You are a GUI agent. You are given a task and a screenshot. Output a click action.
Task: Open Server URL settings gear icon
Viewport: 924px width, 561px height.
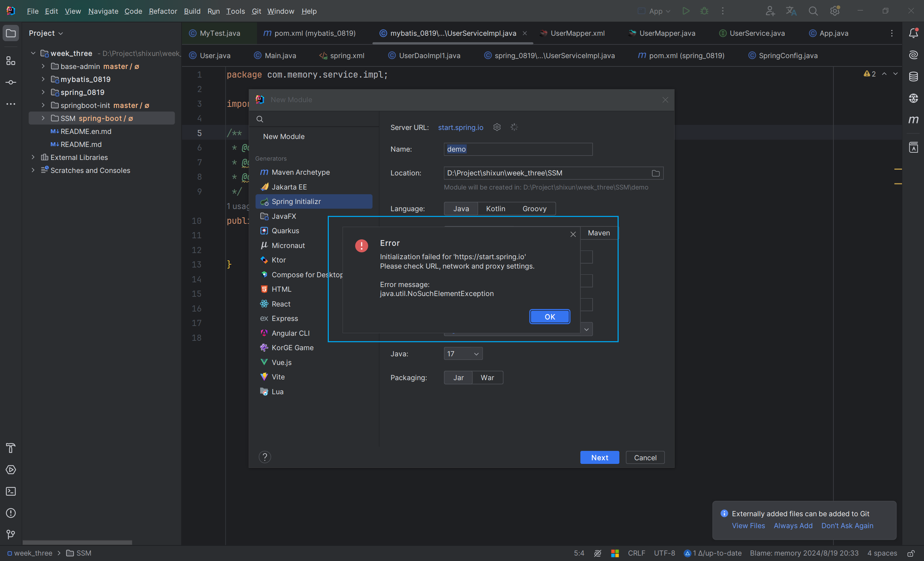tap(497, 127)
